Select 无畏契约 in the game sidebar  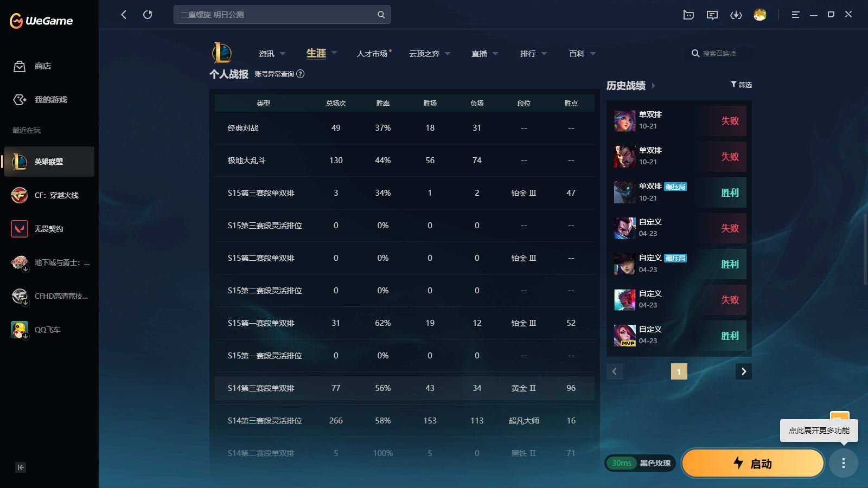(49, 229)
